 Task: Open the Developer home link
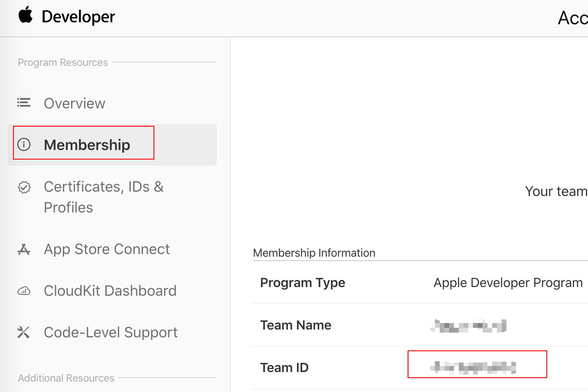78,17
